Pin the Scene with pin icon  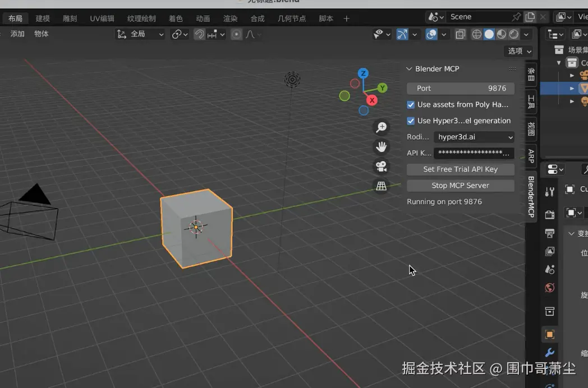[516, 17]
